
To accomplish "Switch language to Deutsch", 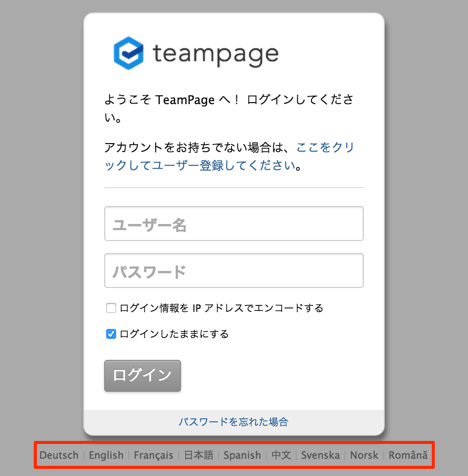I will click(59, 455).
